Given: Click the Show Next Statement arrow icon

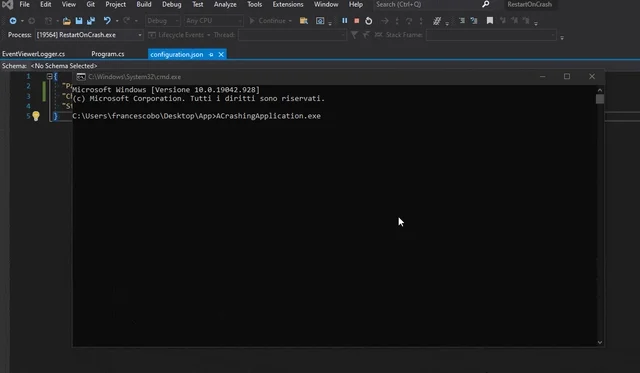Looking at the screenshot, I should point(384,21).
